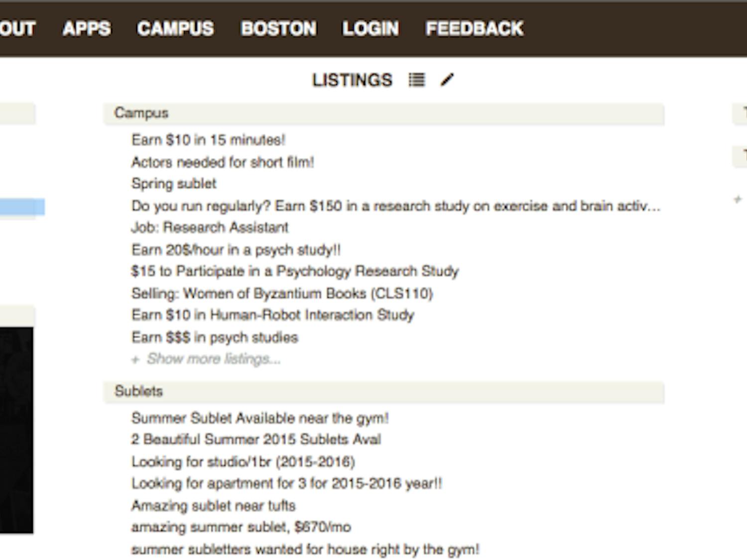
Task: Select Job: Research Assistant listing
Action: point(210,227)
